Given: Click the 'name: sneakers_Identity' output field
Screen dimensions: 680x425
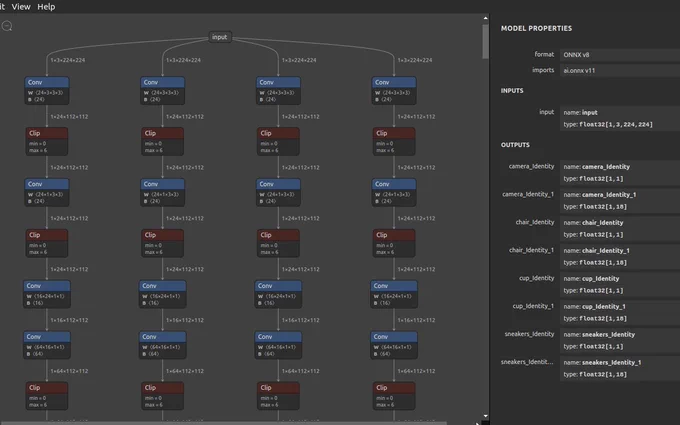Looking at the screenshot, I should (620, 334).
